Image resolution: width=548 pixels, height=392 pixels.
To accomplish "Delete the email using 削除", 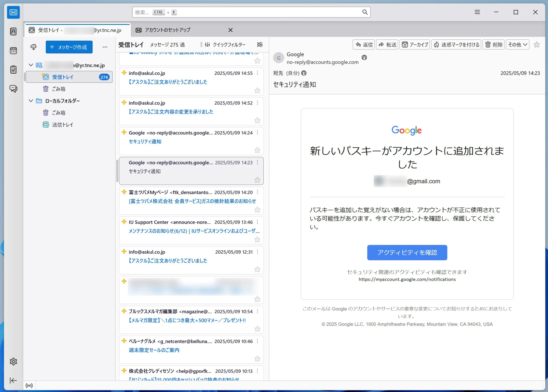I will tap(493, 45).
